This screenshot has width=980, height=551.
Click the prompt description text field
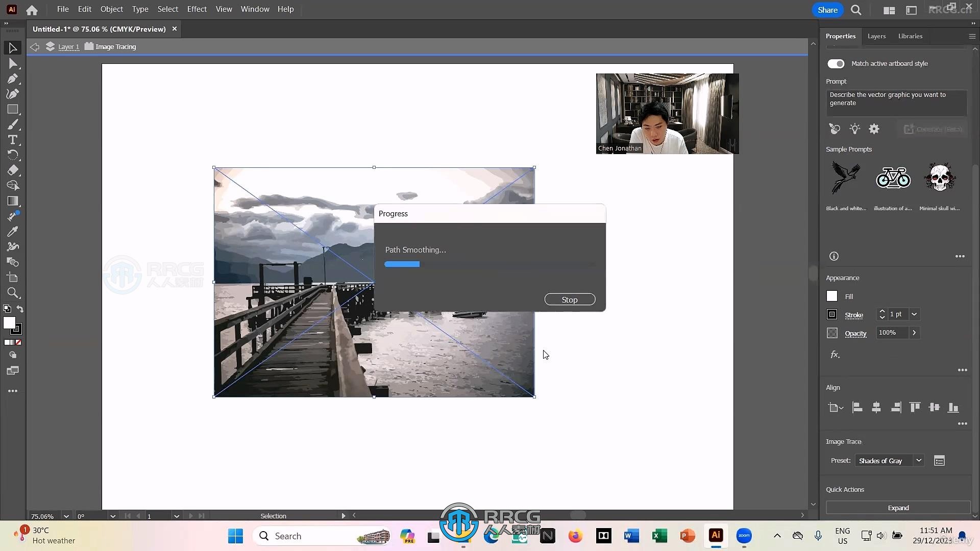click(x=896, y=103)
